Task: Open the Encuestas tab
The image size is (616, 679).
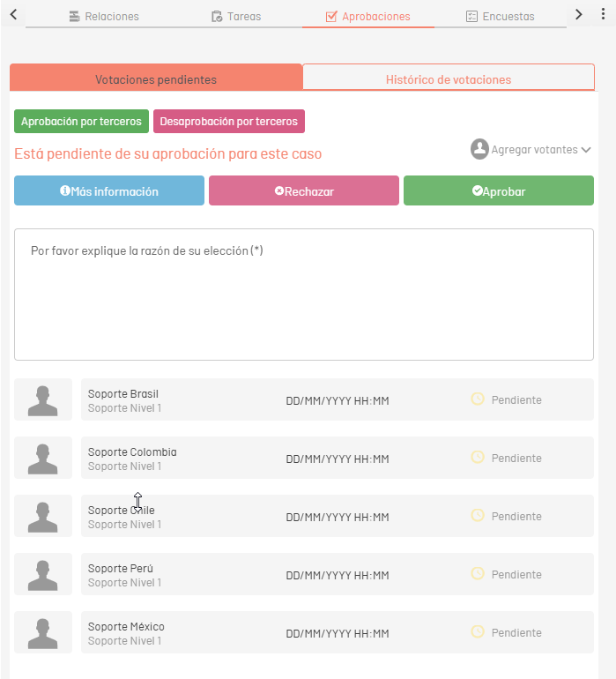Action: 500,17
